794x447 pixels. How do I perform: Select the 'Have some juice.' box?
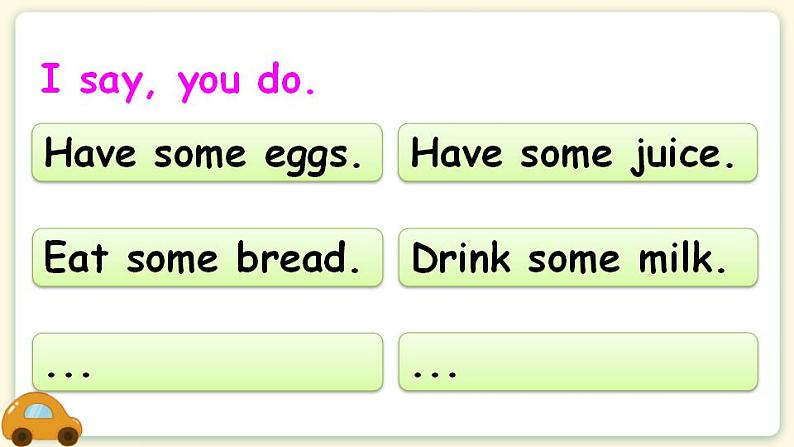point(578,152)
